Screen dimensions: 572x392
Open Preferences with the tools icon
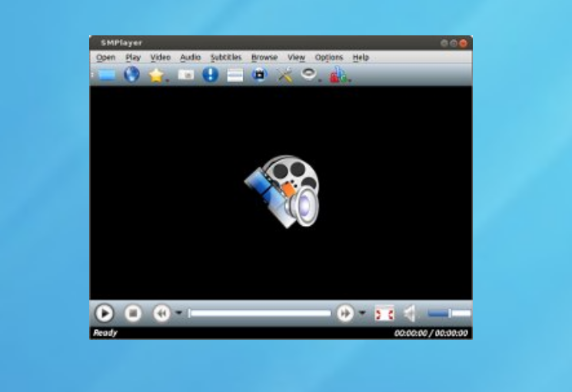tap(284, 75)
